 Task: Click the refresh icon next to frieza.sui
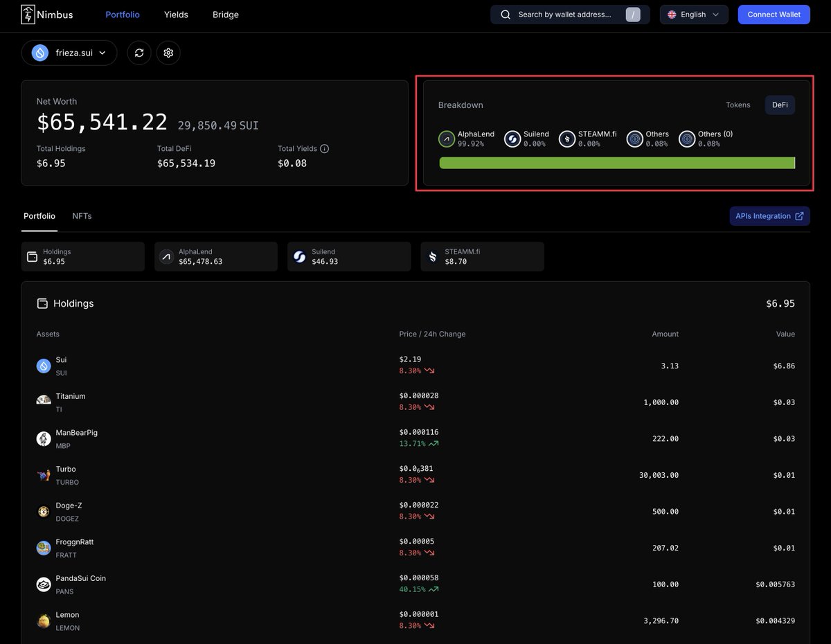tap(138, 53)
